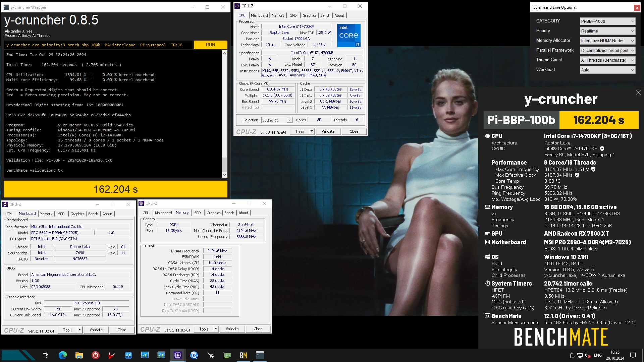Viewport: 644px width, 362px height.
Task: Click y-cruncher Wrapper title bar icon
Action: 6,7
